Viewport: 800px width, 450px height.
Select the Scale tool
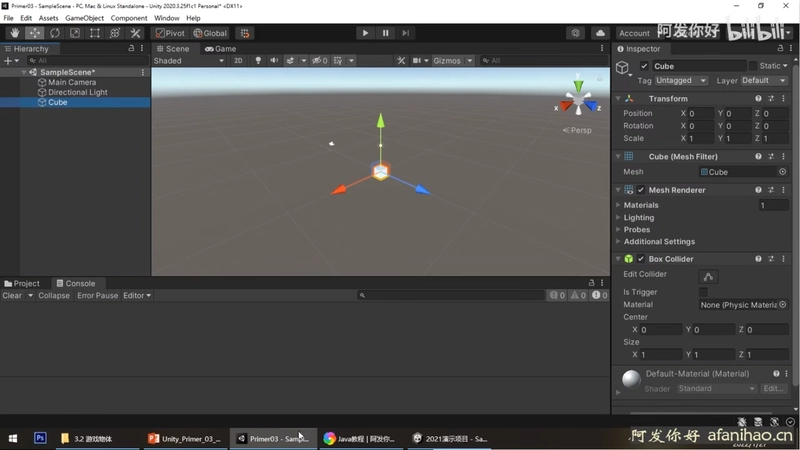point(75,33)
